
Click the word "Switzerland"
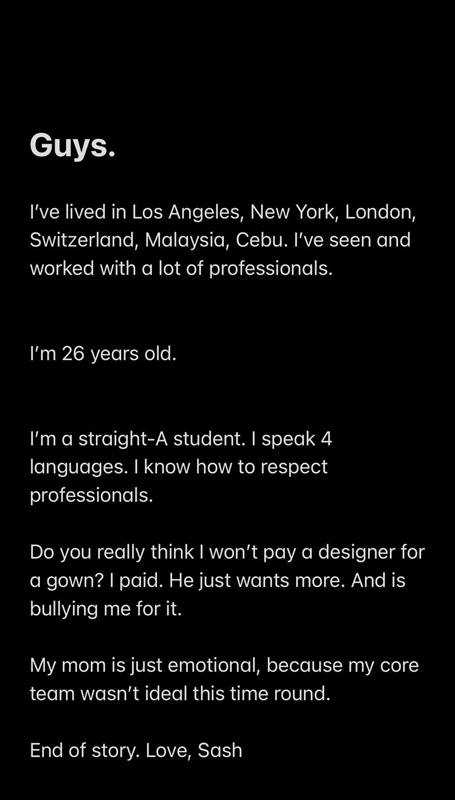tap(84, 240)
